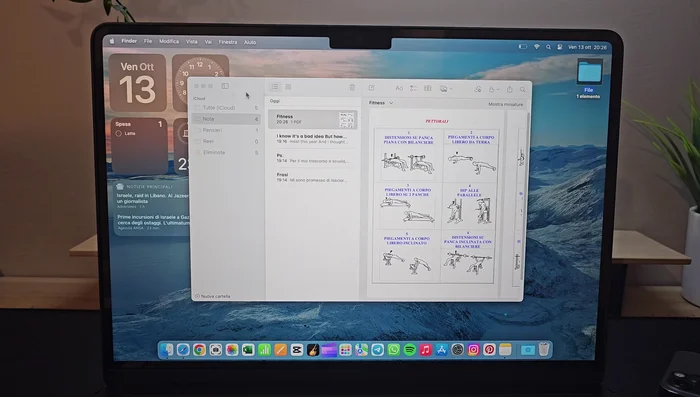
Task: Click the share icon in Notes toolbar
Action: click(509, 89)
